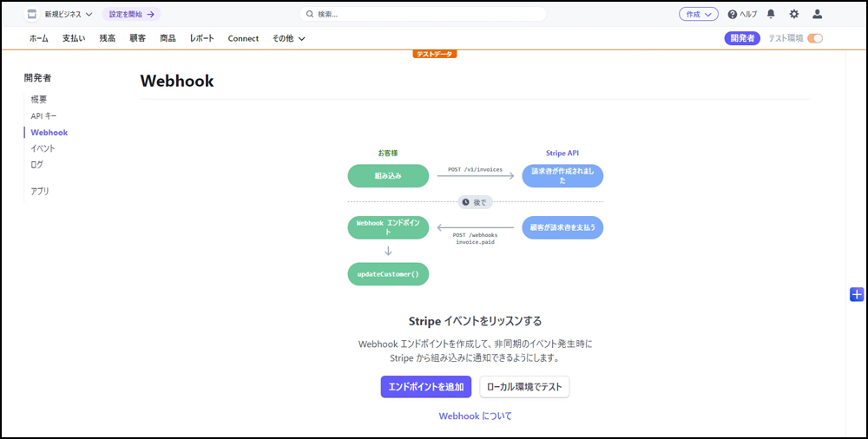This screenshot has width=868, height=439.
Task: Open イベント in the sidebar
Action: coord(43,148)
